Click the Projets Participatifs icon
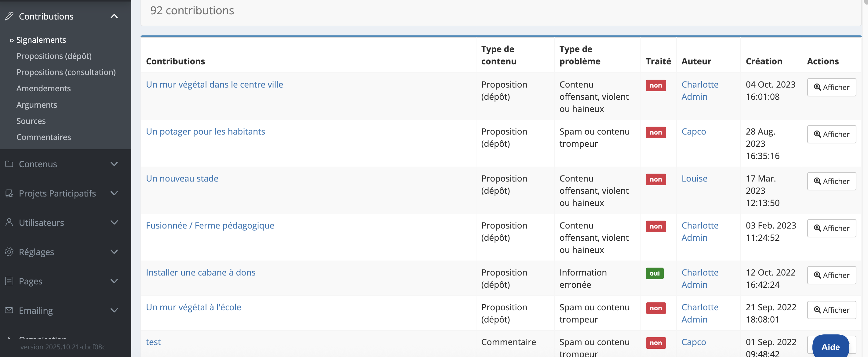The width and height of the screenshot is (868, 357). coord(9,193)
